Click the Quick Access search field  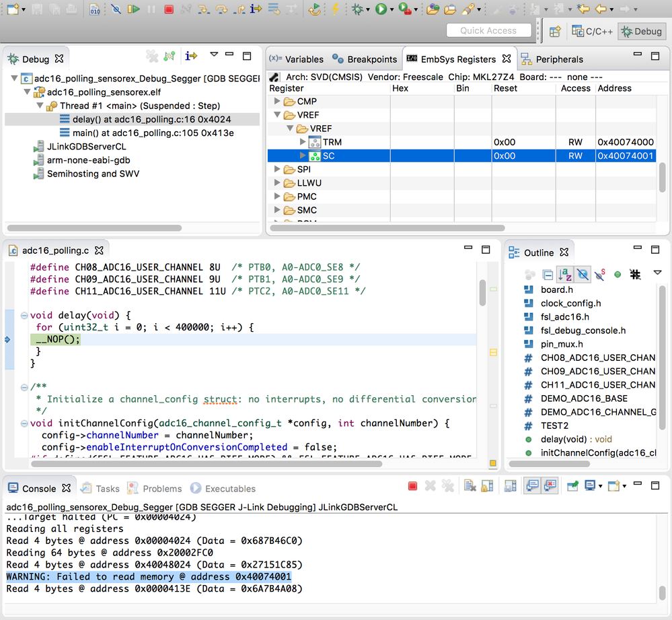coord(488,31)
